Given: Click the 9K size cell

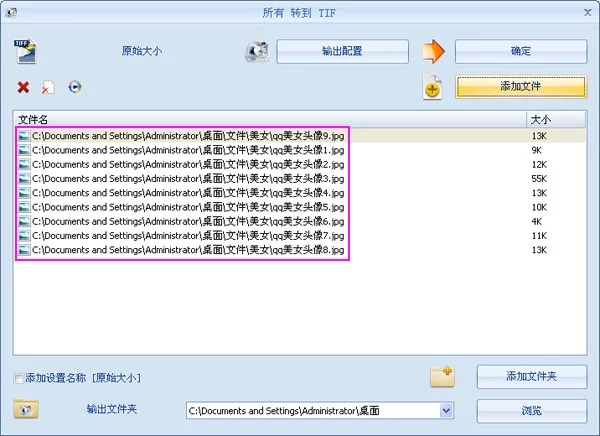Looking at the screenshot, I should [536, 150].
